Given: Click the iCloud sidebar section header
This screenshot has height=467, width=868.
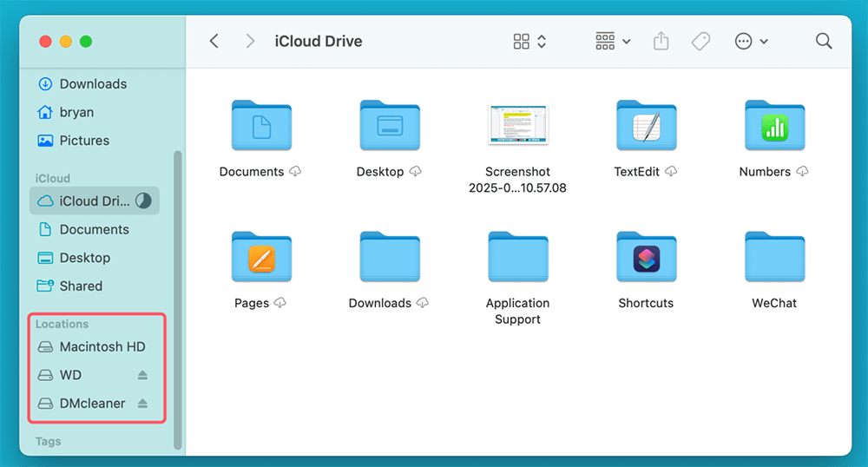Looking at the screenshot, I should tap(53, 178).
